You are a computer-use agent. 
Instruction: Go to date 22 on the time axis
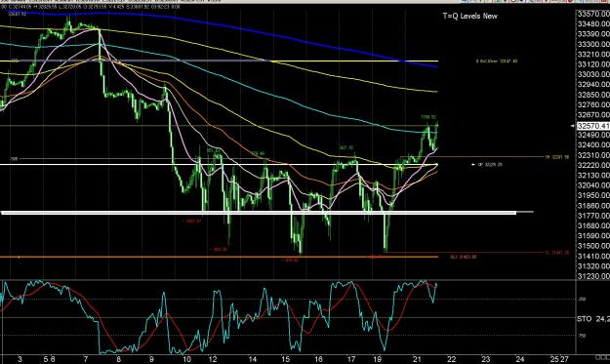(x=451, y=359)
